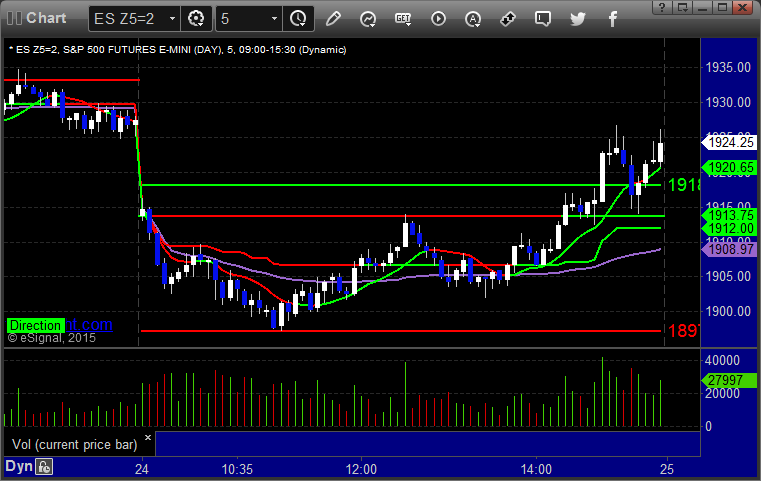Open the blue nt.com link

[89, 324]
